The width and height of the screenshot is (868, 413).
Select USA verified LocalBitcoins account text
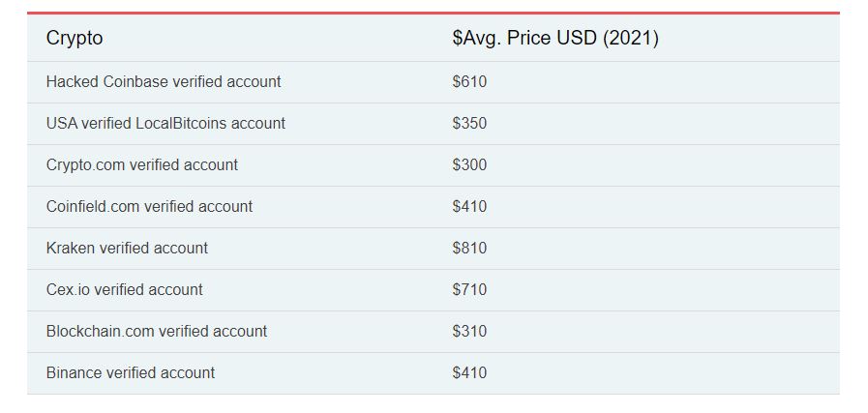click(165, 123)
